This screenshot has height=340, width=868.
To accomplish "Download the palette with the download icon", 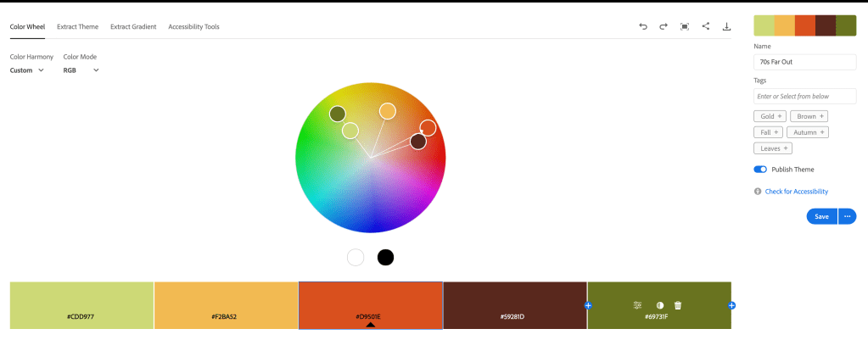I will [727, 26].
